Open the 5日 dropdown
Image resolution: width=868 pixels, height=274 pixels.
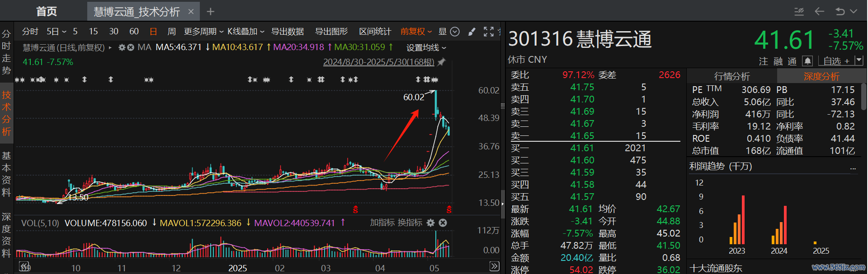[57, 32]
